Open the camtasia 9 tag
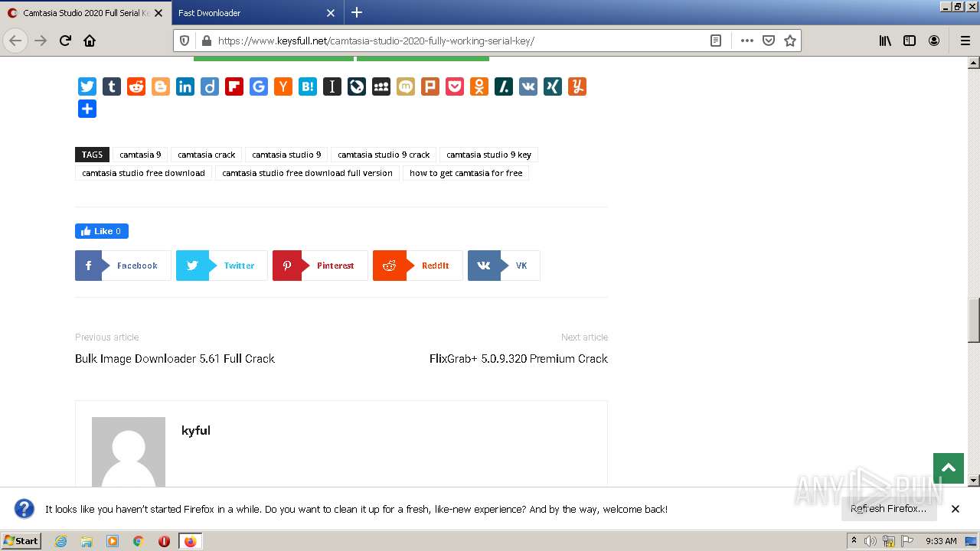This screenshot has height=551, width=980. click(x=140, y=155)
